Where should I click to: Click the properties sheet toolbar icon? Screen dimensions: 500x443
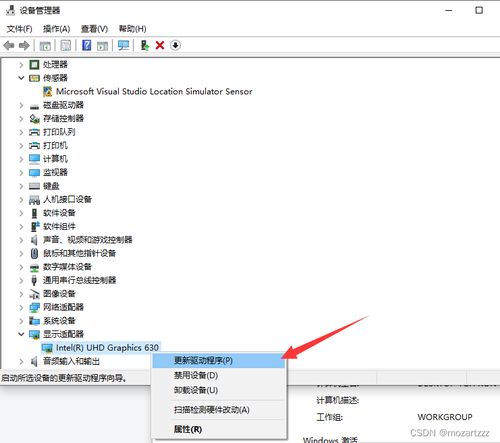click(x=66, y=45)
